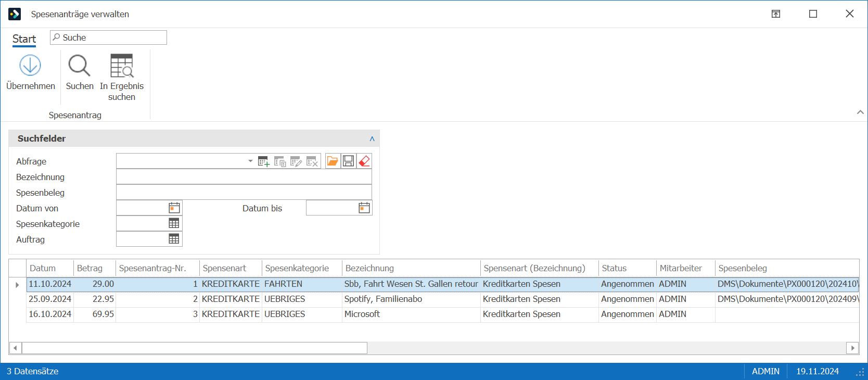Image resolution: width=868 pixels, height=380 pixels.
Task: Click the In Ergebnis suchen icon
Action: [x=122, y=66]
